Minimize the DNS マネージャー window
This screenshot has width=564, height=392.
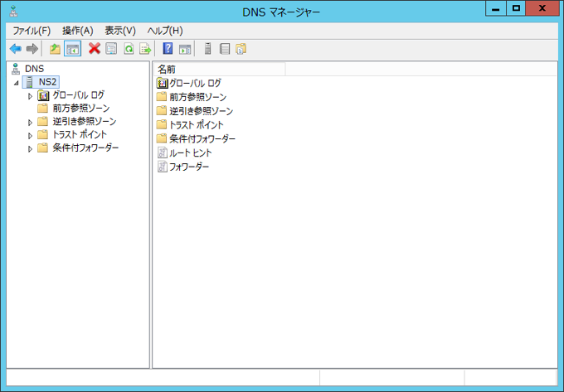click(x=496, y=8)
